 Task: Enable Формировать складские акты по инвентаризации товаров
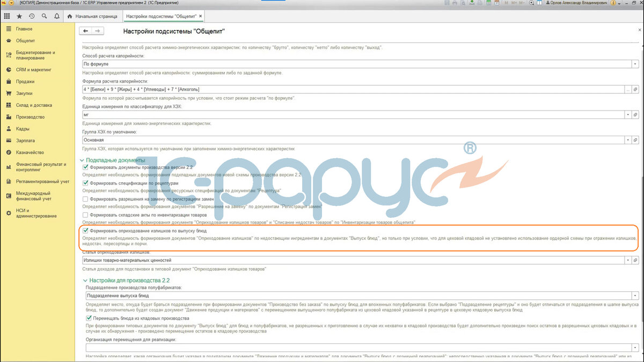pyautogui.click(x=85, y=215)
